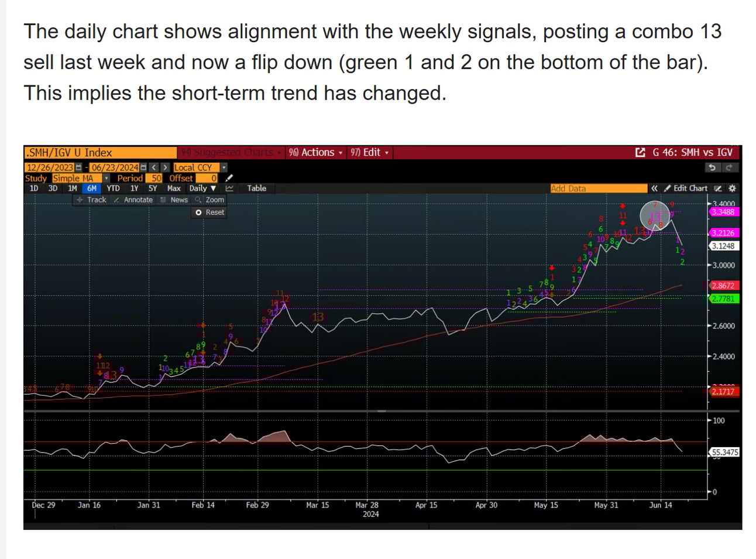Select the Max time range
Viewport: 756px width, 559px height.
pyautogui.click(x=174, y=188)
